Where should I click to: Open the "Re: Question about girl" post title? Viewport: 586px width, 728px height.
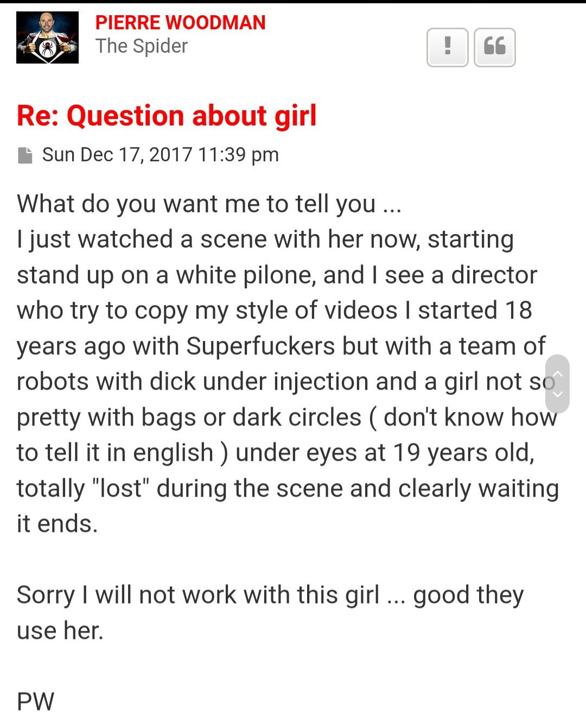[167, 116]
